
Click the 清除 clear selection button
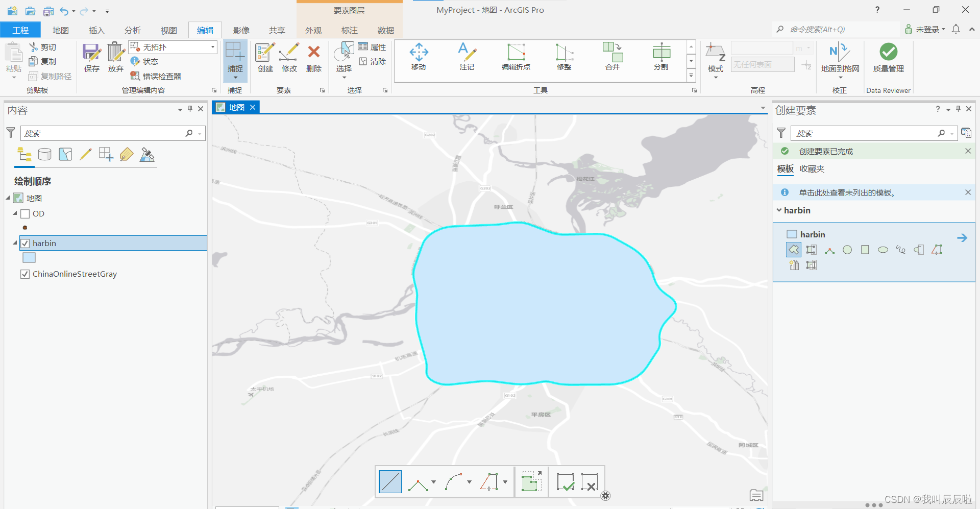[372, 61]
